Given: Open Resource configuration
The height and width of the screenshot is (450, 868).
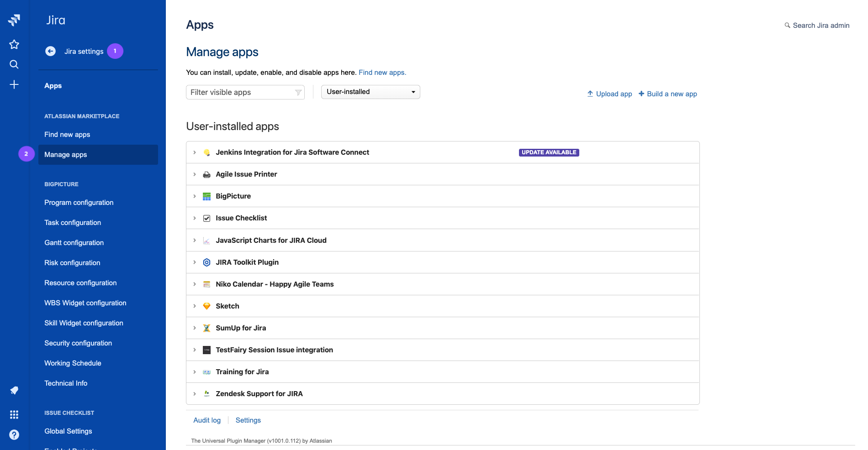Looking at the screenshot, I should 80,283.
